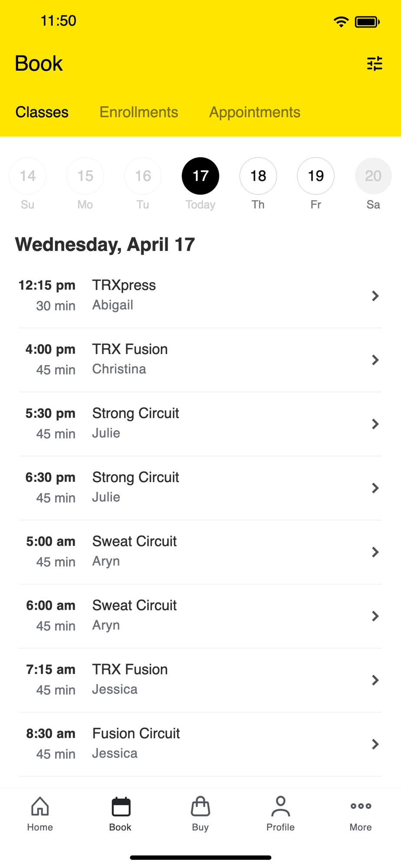Switch to the Appointments tab
This screenshot has height=868, width=401.
[x=255, y=112]
